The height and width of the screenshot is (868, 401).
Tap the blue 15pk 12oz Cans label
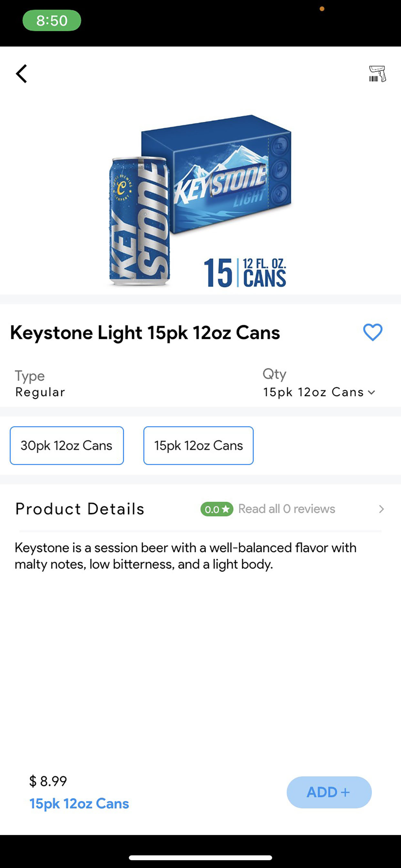click(x=79, y=804)
